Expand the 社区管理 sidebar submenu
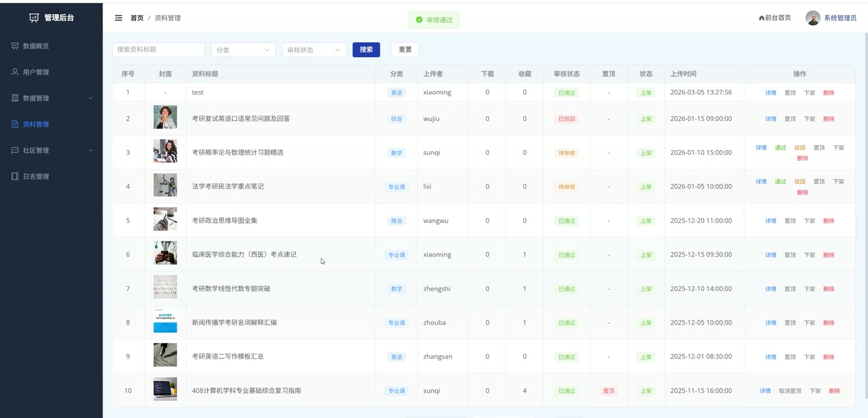Viewport: 868px width, 418px height. [51, 151]
